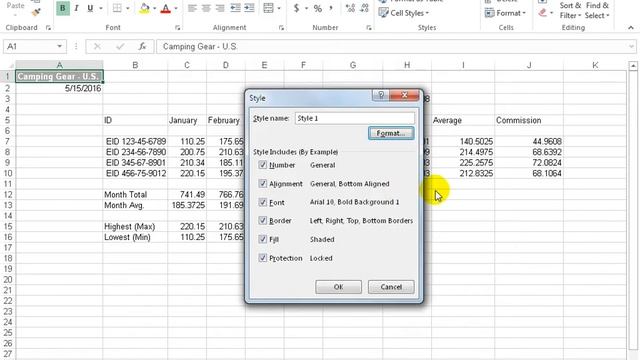Select cell EID 123-45-6789
This screenshot has height=360, width=640.
[135, 142]
